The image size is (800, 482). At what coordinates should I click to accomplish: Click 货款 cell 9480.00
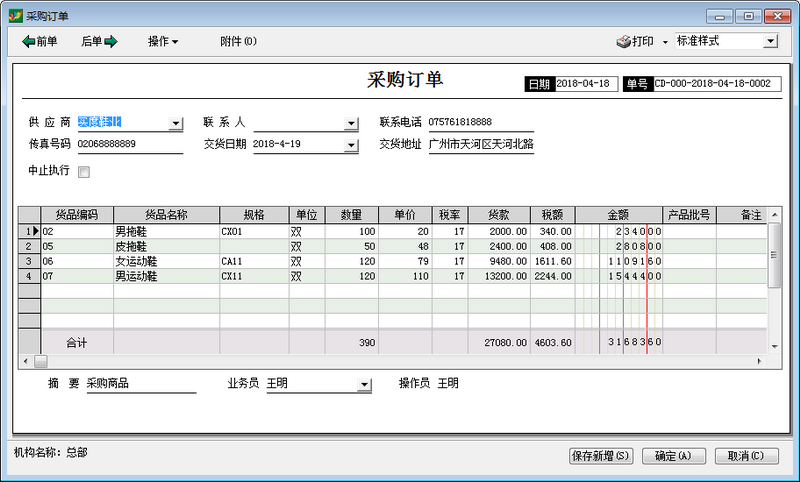click(499, 261)
